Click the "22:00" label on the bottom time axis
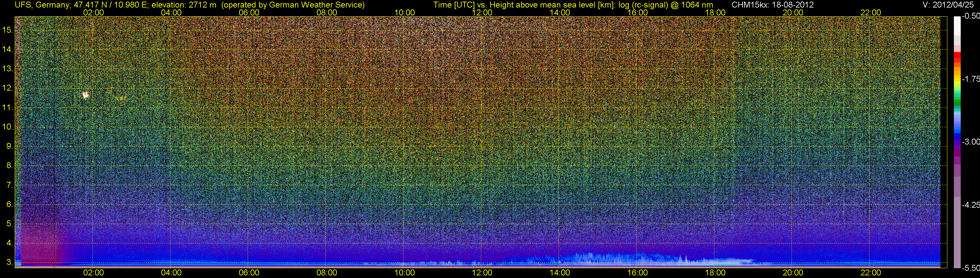This screenshot has height=278, width=980. [871, 273]
